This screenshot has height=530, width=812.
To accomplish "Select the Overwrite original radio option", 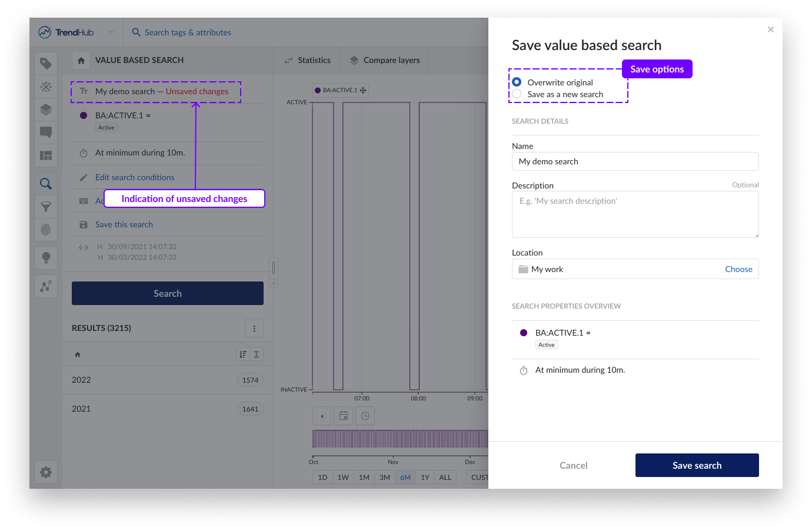I will point(517,82).
